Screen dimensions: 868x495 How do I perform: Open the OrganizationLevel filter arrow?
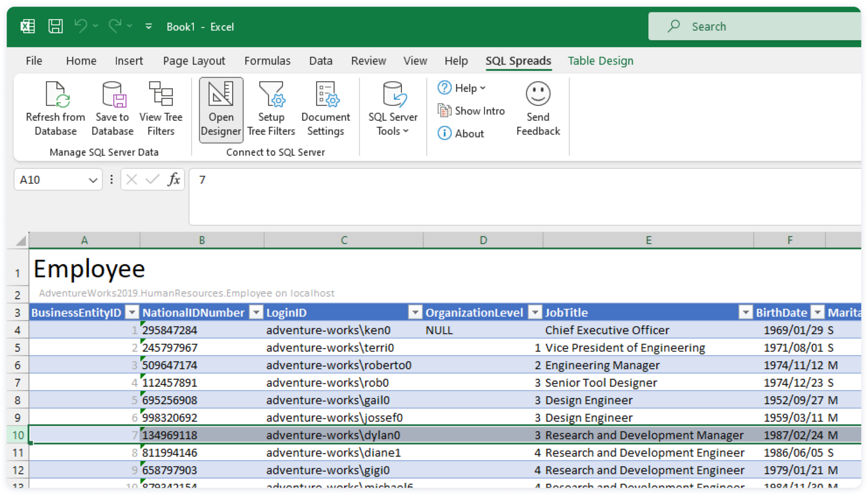point(535,313)
